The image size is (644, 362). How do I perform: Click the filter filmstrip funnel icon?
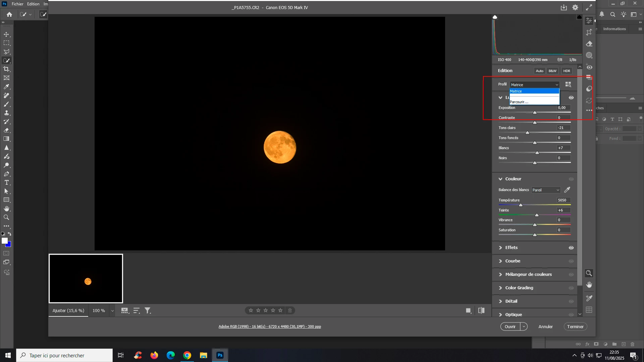[148, 311]
